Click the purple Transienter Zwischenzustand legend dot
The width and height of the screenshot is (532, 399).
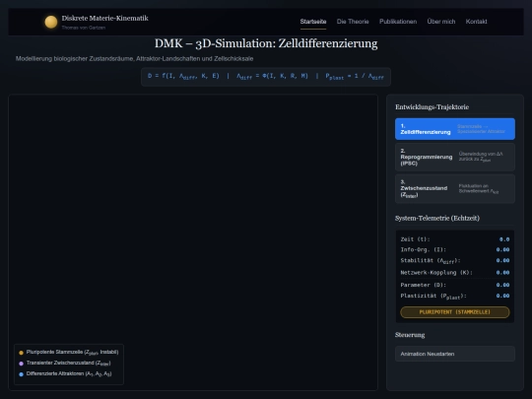point(21,364)
